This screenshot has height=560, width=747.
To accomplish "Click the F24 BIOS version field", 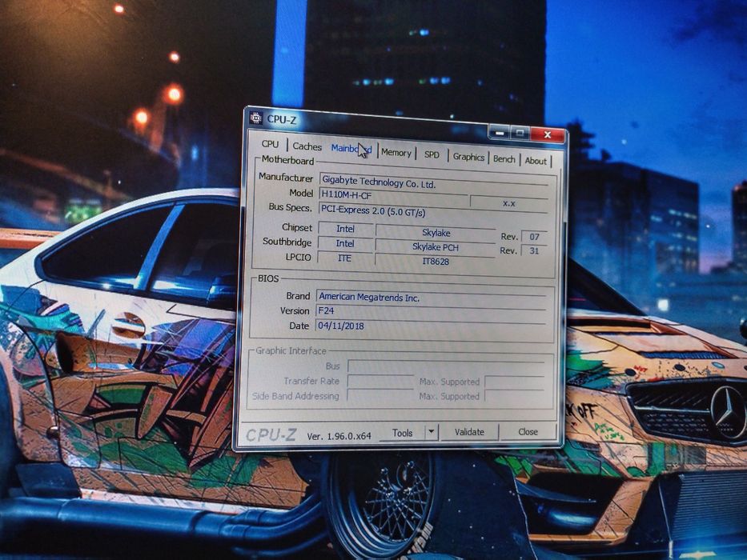I will coord(431,312).
